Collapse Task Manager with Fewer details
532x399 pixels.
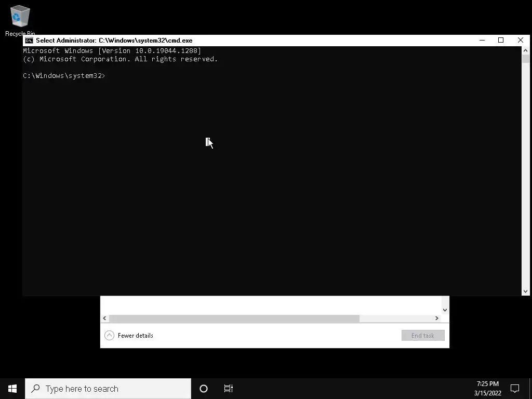129,336
